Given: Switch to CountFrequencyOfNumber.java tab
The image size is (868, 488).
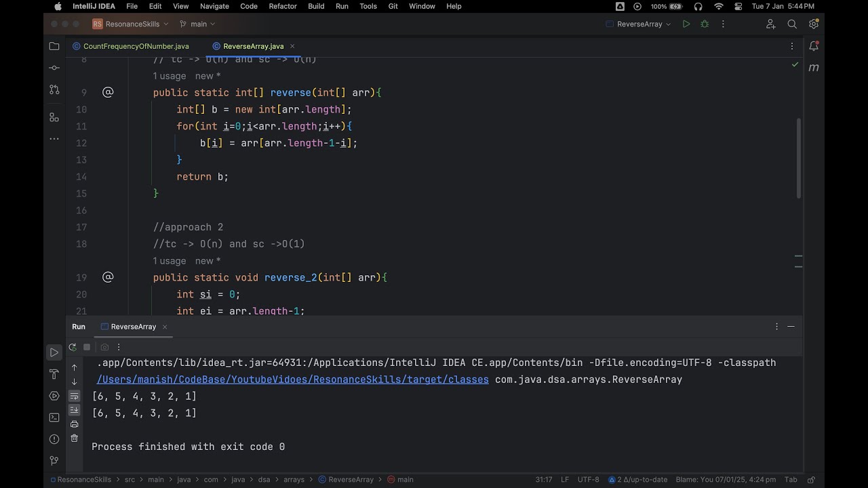Looking at the screenshot, I should click(x=131, y=46).
